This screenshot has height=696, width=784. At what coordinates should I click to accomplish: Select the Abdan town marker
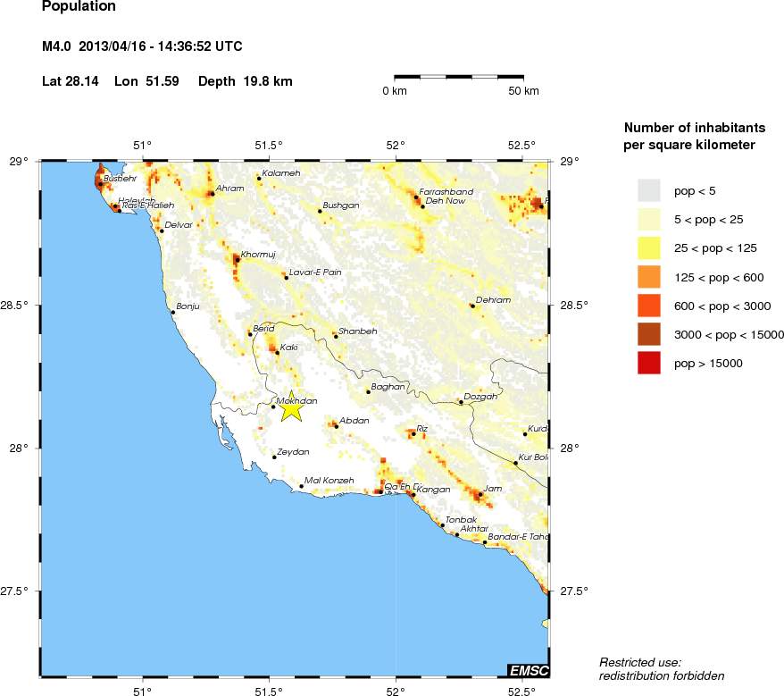click(x=336, y=426)
